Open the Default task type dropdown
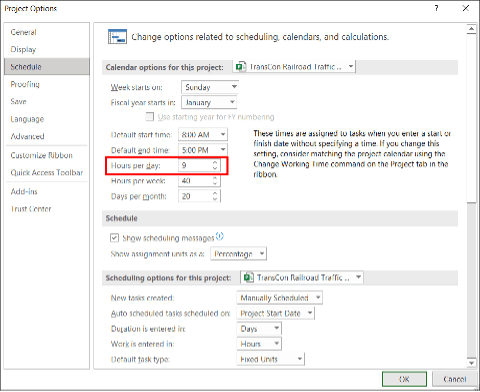Image resolution: width=480 pixels, height=392 pixels. 271,359
